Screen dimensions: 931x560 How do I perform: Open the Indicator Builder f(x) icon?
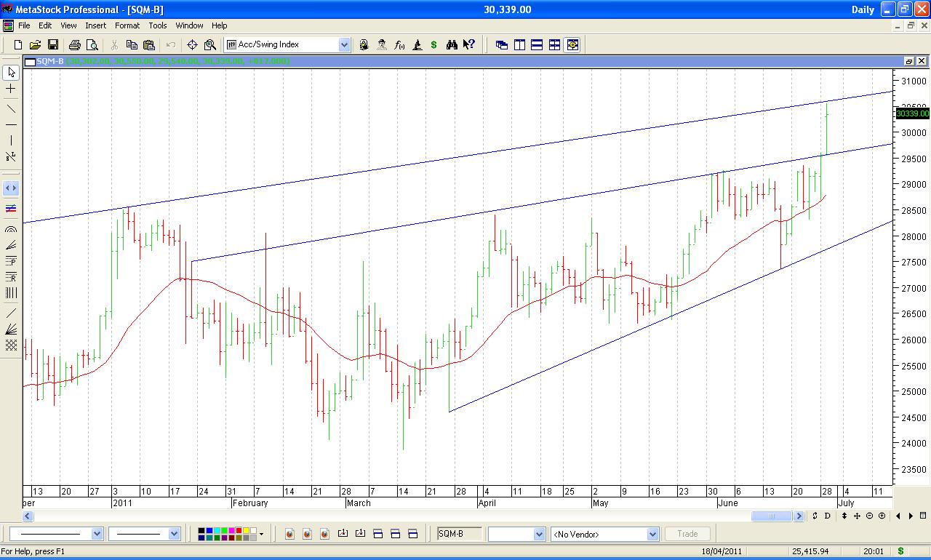399,45
